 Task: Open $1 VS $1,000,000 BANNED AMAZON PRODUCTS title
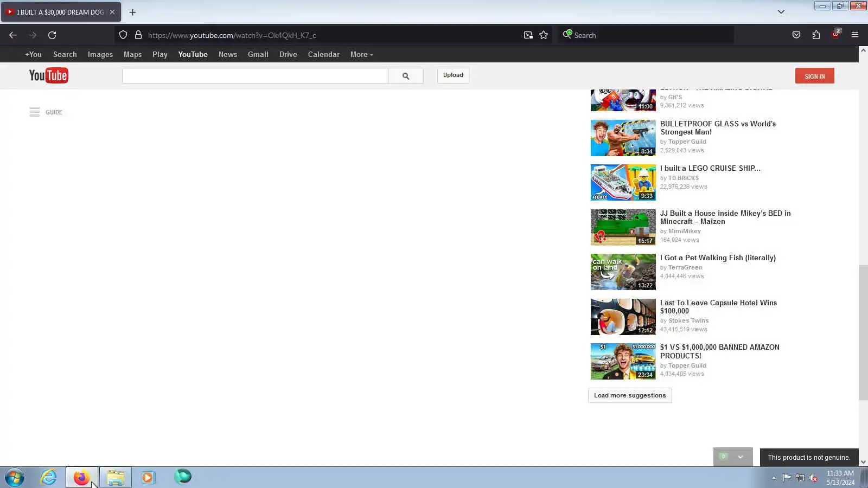tap(720, 351)
